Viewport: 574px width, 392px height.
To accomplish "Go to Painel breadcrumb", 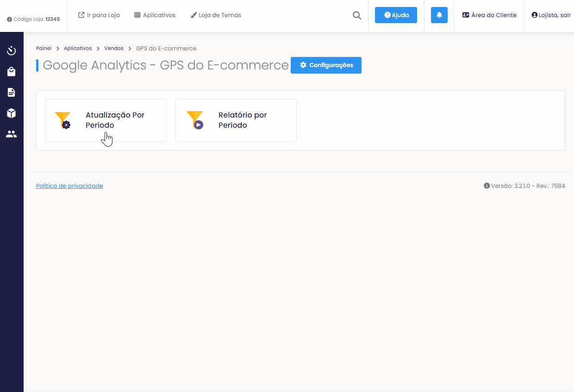I will 44,48.
